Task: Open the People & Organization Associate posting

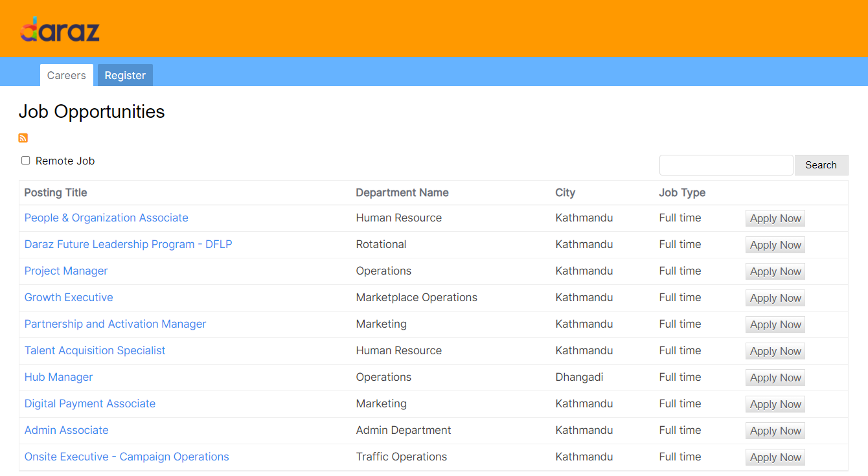Action: (106, 218)
